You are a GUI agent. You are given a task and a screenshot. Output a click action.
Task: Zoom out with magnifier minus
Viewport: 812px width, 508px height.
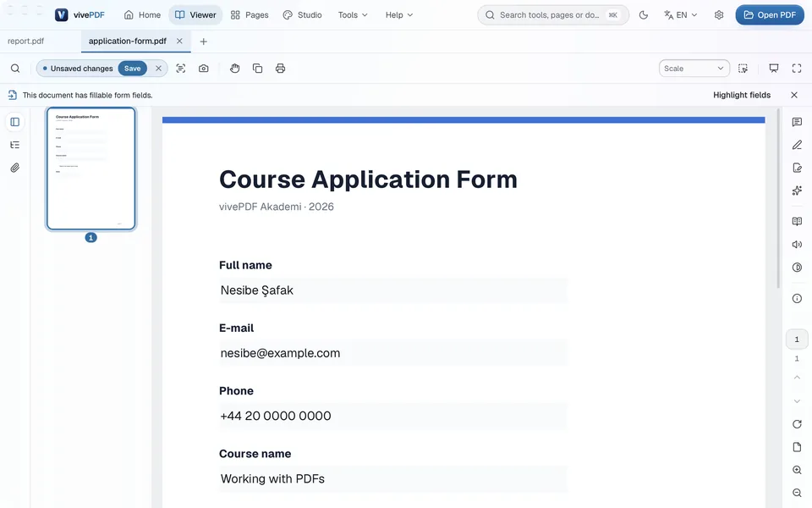[x=797, y=493]
